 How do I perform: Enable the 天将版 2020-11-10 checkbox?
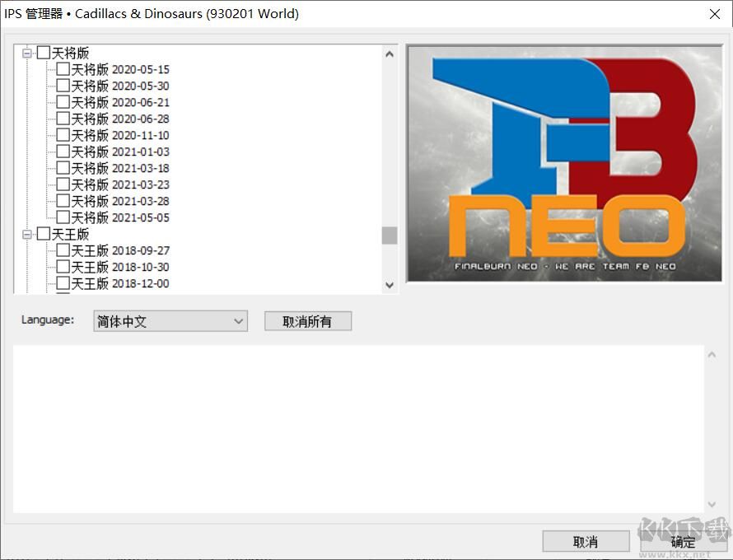click(x=63, y=135)
